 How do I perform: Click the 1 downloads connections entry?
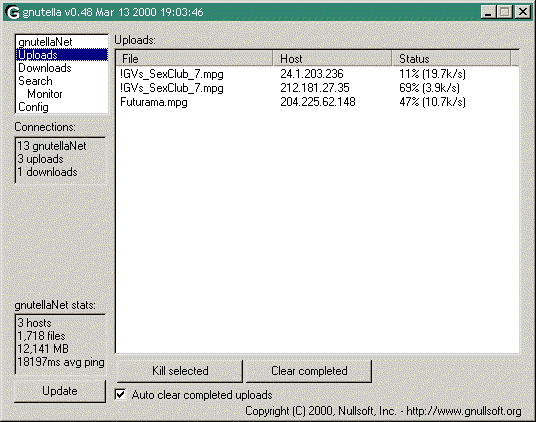47,172
